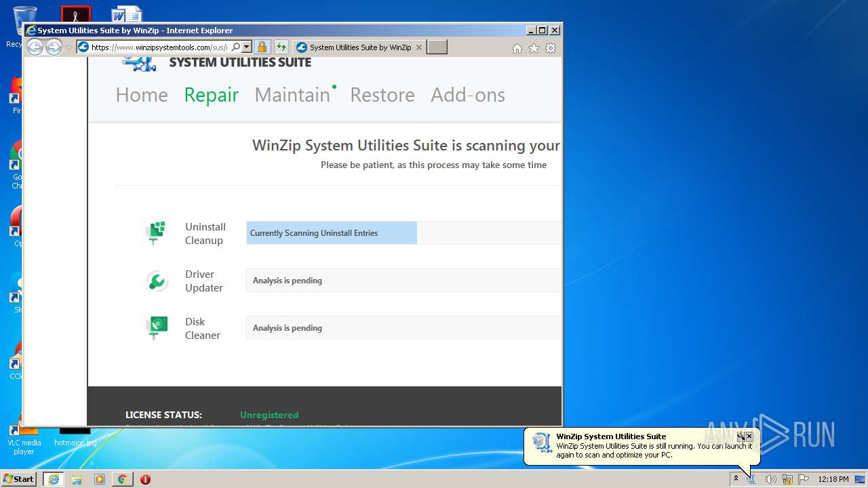Click Driver Updater 'Analysis is pending' bar

(403, 280)
